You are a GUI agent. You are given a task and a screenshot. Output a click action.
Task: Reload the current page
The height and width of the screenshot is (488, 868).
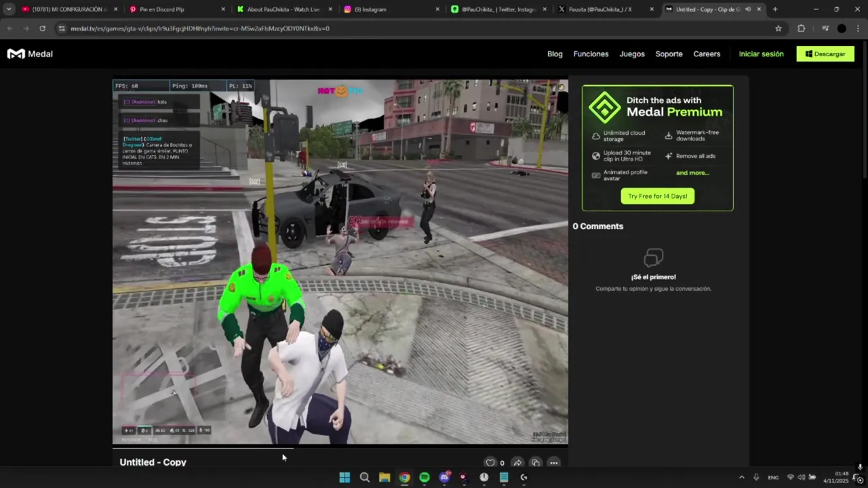(x=43, y=28)
